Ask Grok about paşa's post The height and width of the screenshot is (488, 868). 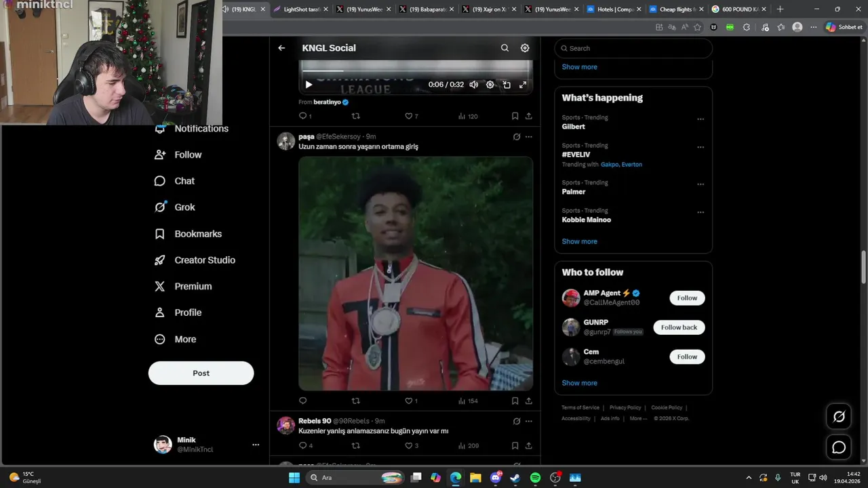[516, 137]
